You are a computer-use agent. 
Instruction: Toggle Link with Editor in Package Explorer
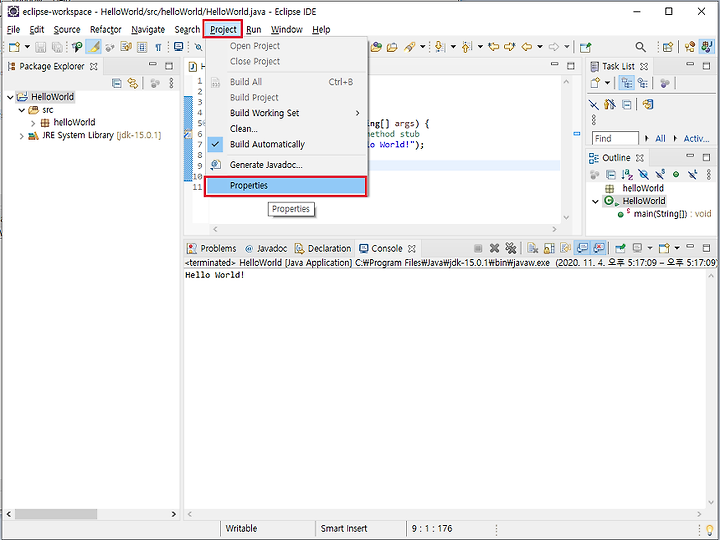[133, 83]
